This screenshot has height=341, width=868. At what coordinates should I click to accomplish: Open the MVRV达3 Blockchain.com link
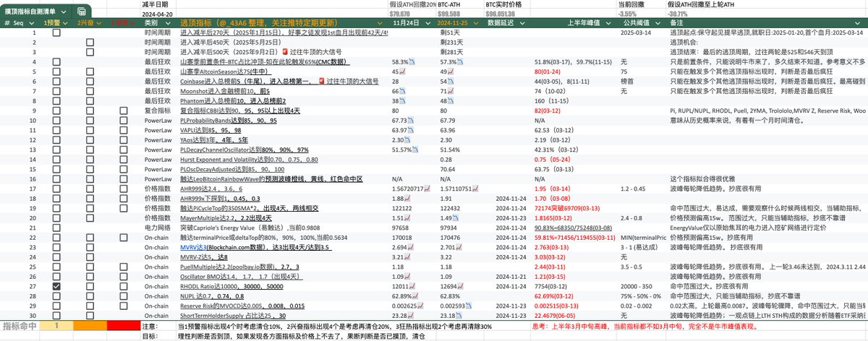255,247
